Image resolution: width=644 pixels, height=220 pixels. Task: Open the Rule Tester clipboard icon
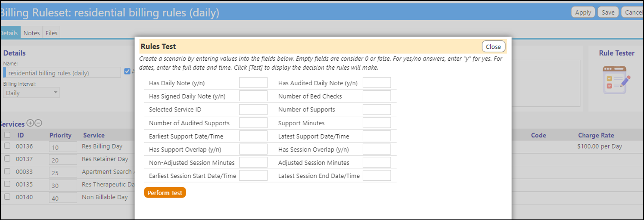click(616, 80)
